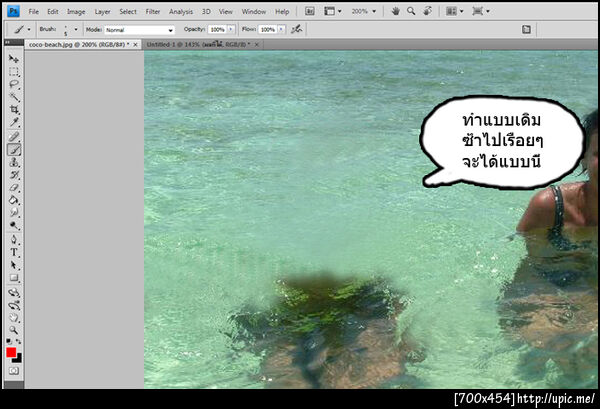Close the coco-beach.jpg tab
Image resolution: width=600 pixels, height=409 pixels.
135,45
